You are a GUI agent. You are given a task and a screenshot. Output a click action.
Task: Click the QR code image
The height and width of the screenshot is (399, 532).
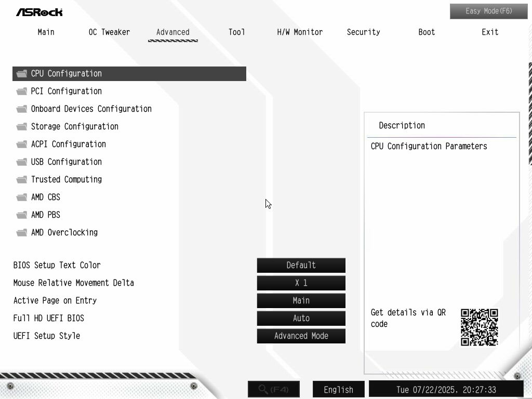[x=479, y=327]
